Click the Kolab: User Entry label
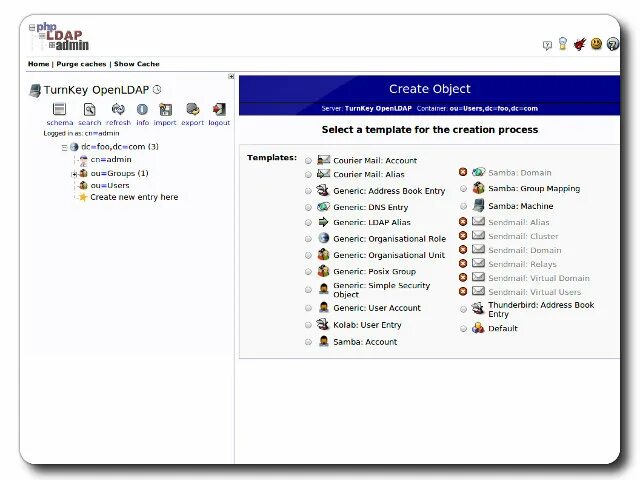 coord(367,325)
